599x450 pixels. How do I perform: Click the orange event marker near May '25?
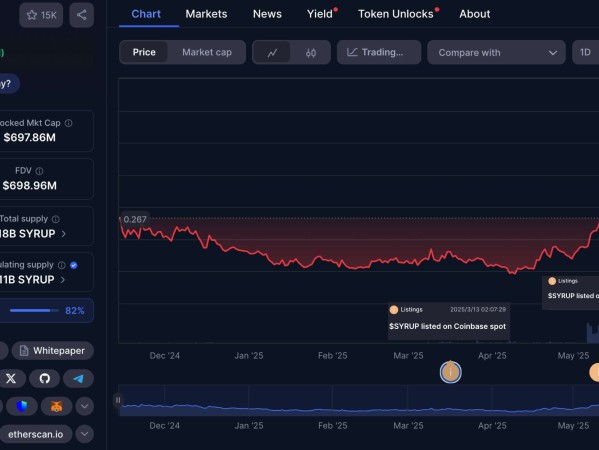click(594, 372)
